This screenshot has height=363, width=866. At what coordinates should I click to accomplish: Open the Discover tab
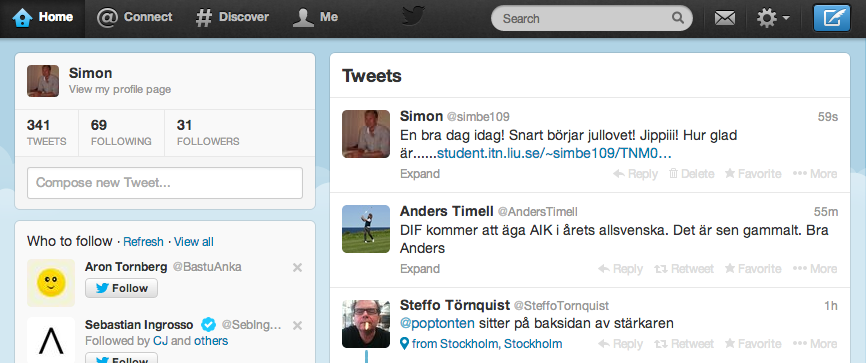point(232,17)
